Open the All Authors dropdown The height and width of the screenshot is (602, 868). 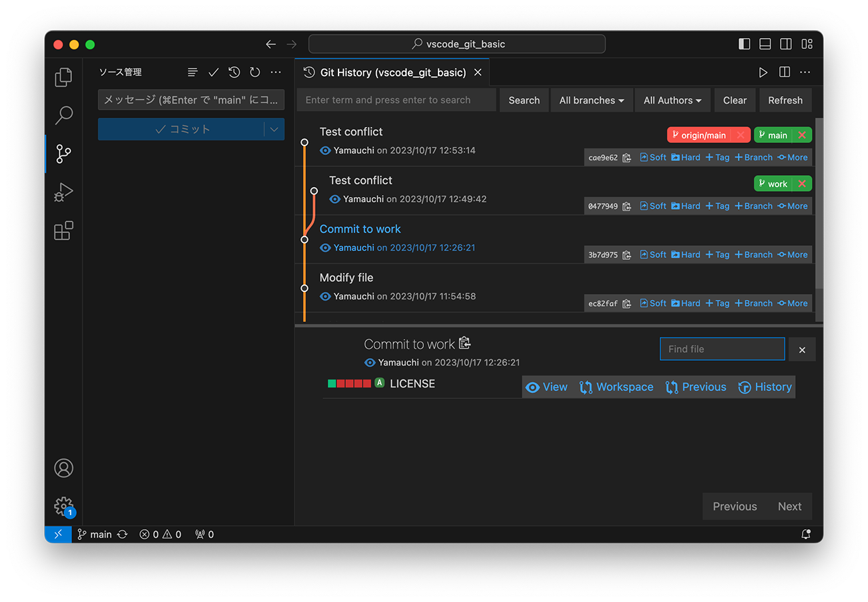coord(672,100)
